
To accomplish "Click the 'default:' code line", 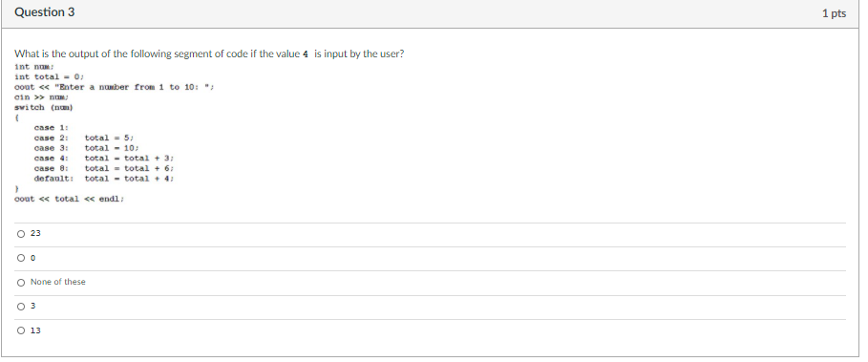I will [x=105, y=179].
